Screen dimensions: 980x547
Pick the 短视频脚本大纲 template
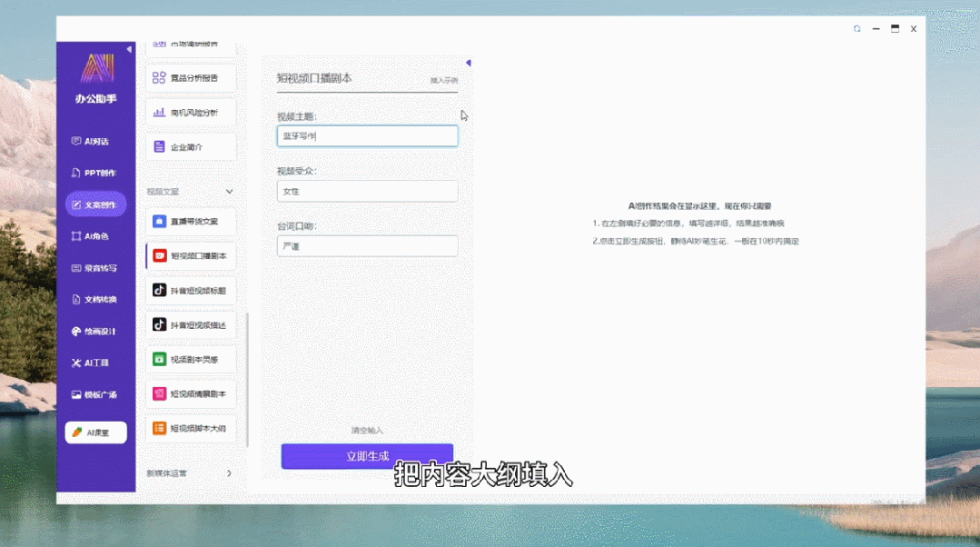pos(191,428)
